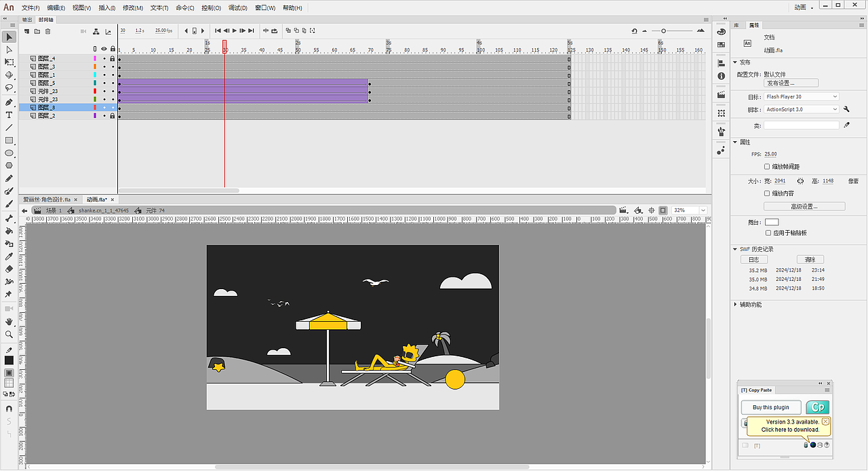
Task: Go to last frame in timeline
Action: [252, 31]
